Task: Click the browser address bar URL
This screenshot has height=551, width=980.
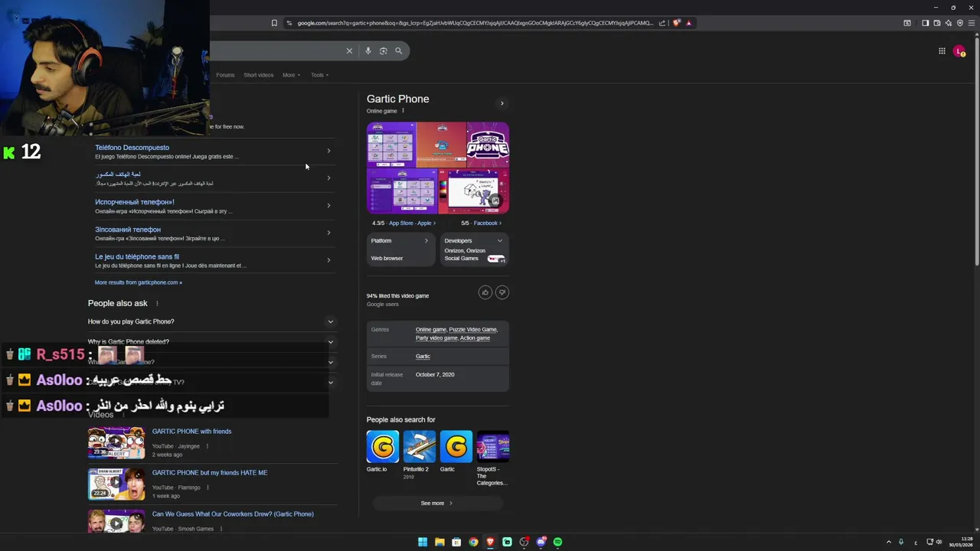Action: click(475, 23)
